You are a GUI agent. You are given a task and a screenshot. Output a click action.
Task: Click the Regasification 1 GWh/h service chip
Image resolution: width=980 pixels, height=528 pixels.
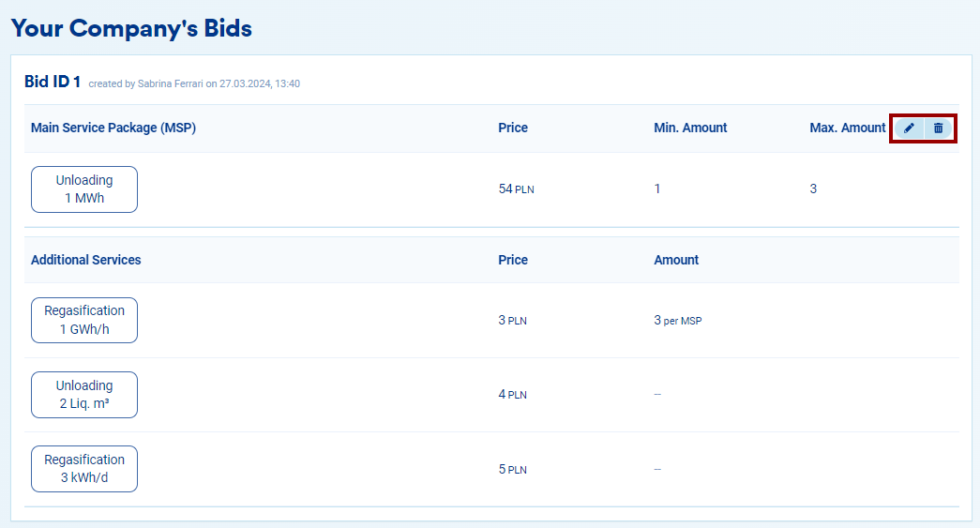point(84,320)
